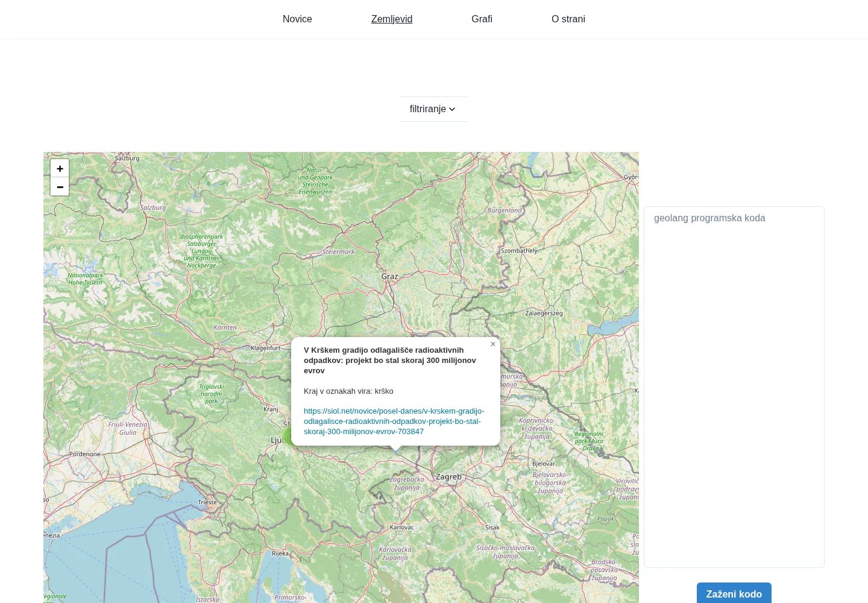This screenshot has width=868, height=603.
Task: Click the Steiermark label on the map
Action: 339,252
